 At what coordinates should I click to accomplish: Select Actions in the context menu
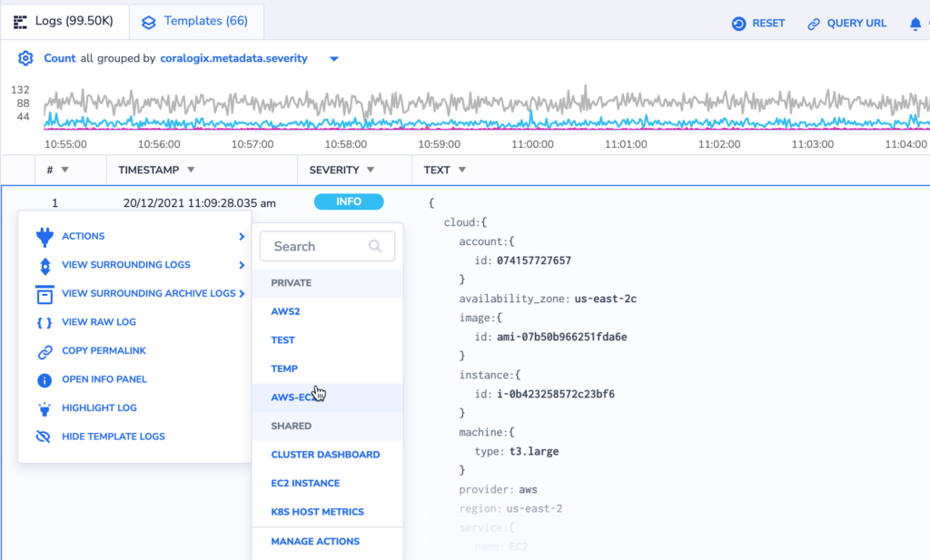(83, 236)
